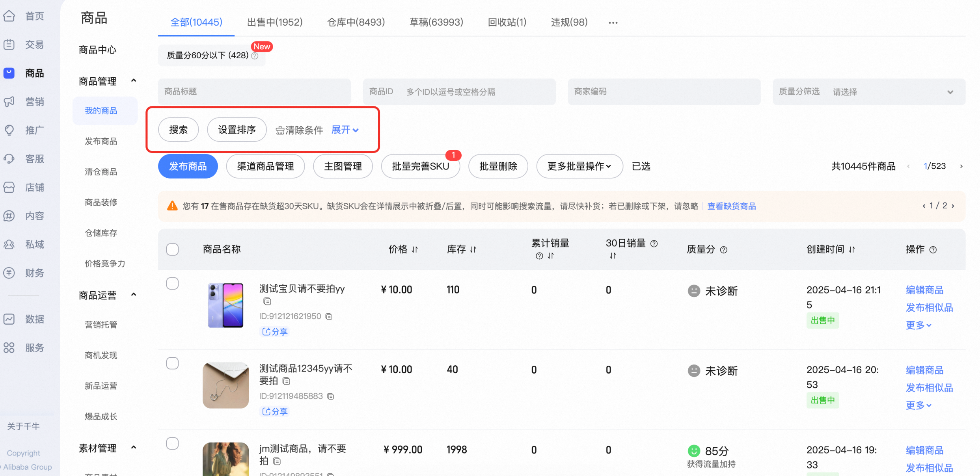Copy title icon of 测试宝贝请不要拍yy
This screenshot has width=980, height=476.
(267, 301)
